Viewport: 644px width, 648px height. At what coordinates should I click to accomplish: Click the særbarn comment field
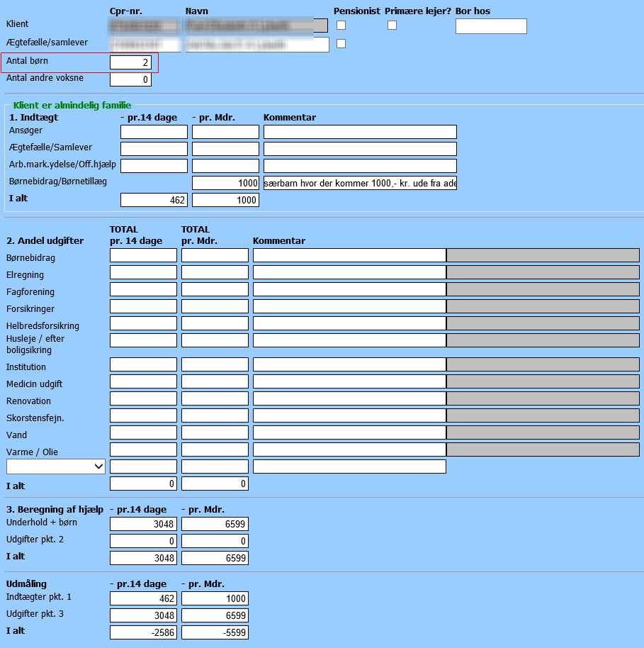[x=360, y=183]
